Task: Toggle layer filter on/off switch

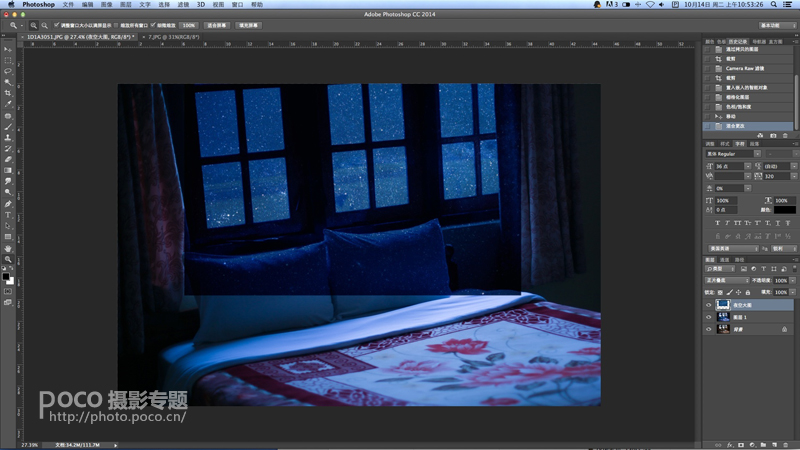Action: click(x=794, y=268)
